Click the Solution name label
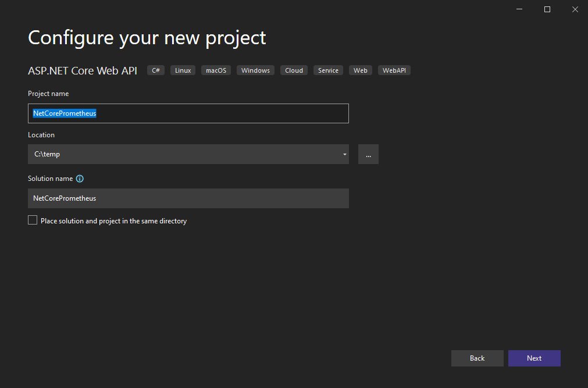This screenshot has width=588, height=388. coord(50,179)
